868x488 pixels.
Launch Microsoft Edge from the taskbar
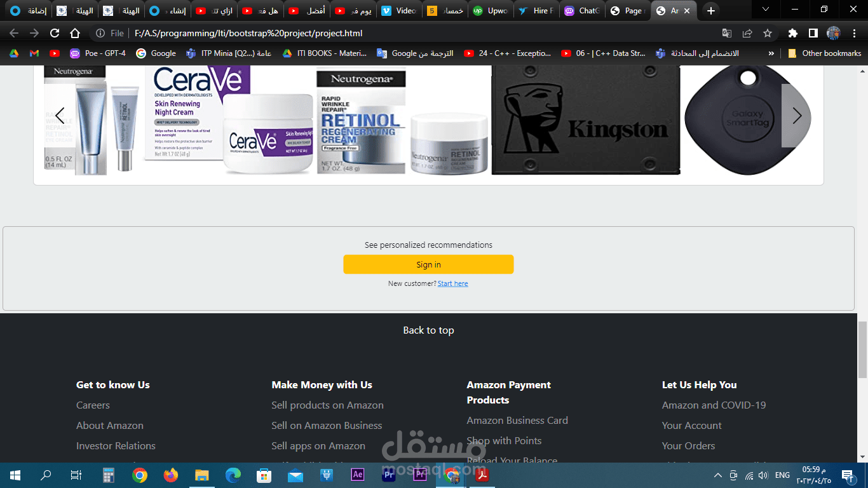click(x=233, y=475)
